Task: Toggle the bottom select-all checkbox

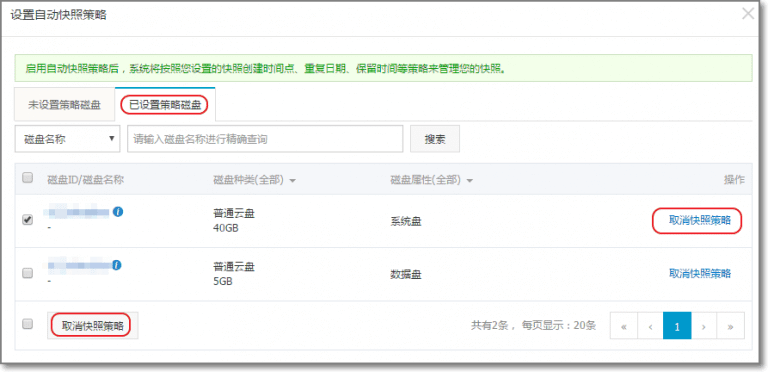Action: point(28,324)
